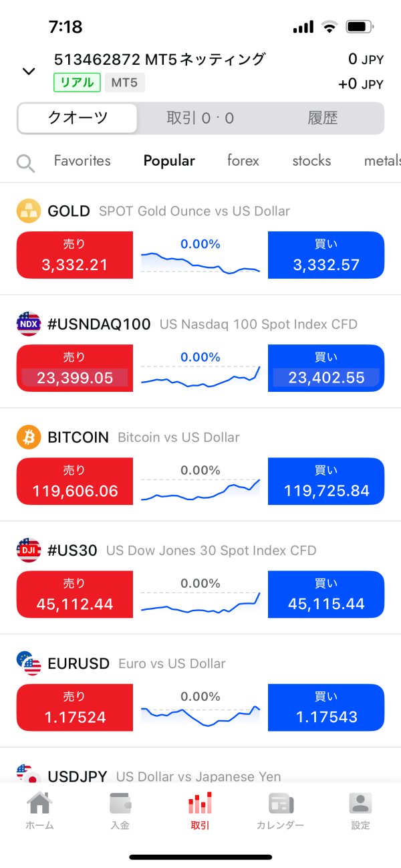Open settings profile icon

coord(360,803)
